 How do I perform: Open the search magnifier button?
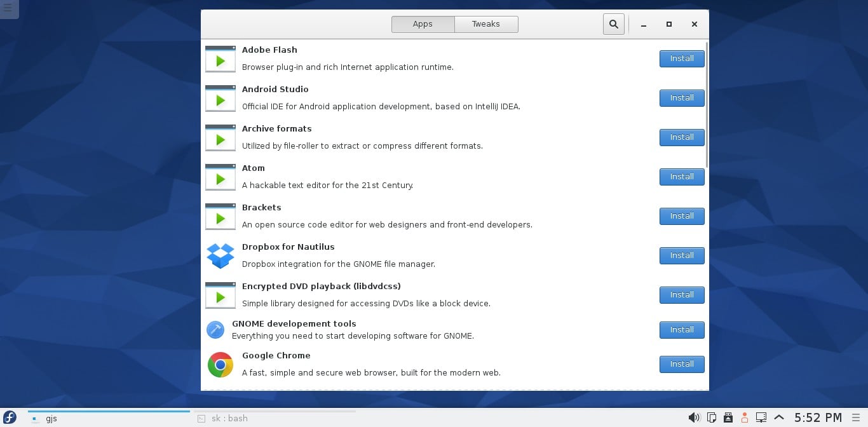point(614,24)
